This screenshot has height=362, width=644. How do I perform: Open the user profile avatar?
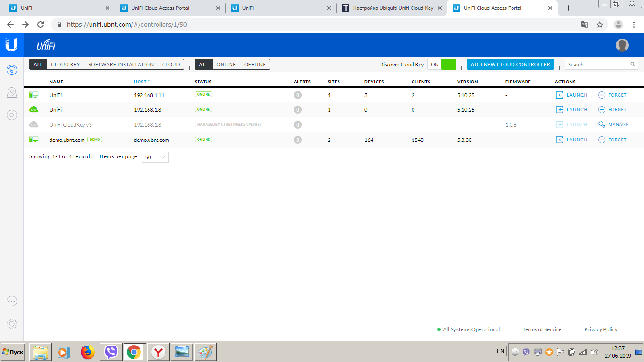pyautogui.click(x=622, y=45)
